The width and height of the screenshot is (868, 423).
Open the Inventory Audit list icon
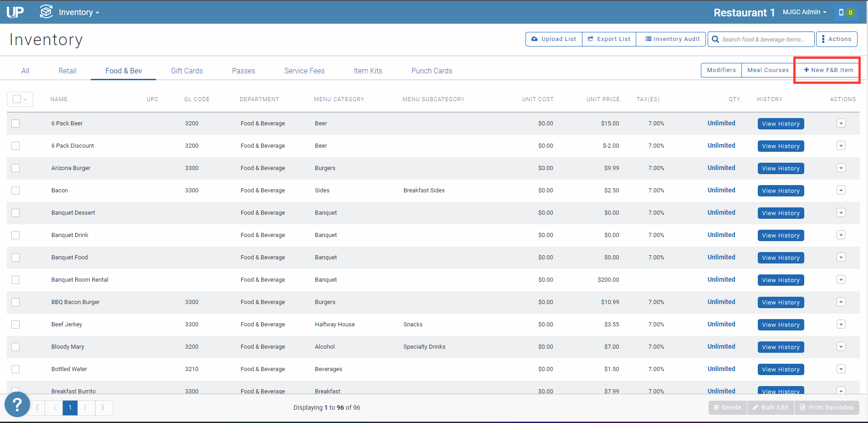[648, 39]
